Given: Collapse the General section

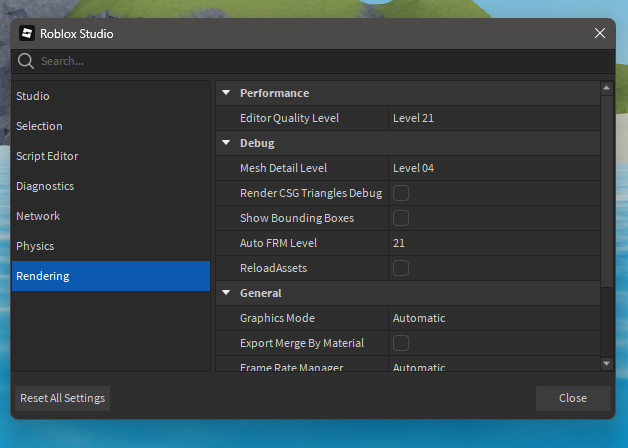Looking at the screenshot, I should tap(226, 293).
